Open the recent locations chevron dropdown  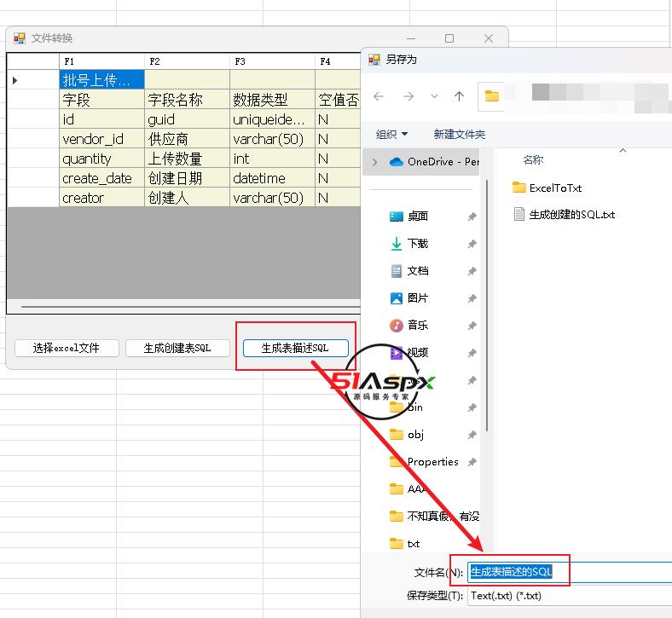[x=434, y=96]
